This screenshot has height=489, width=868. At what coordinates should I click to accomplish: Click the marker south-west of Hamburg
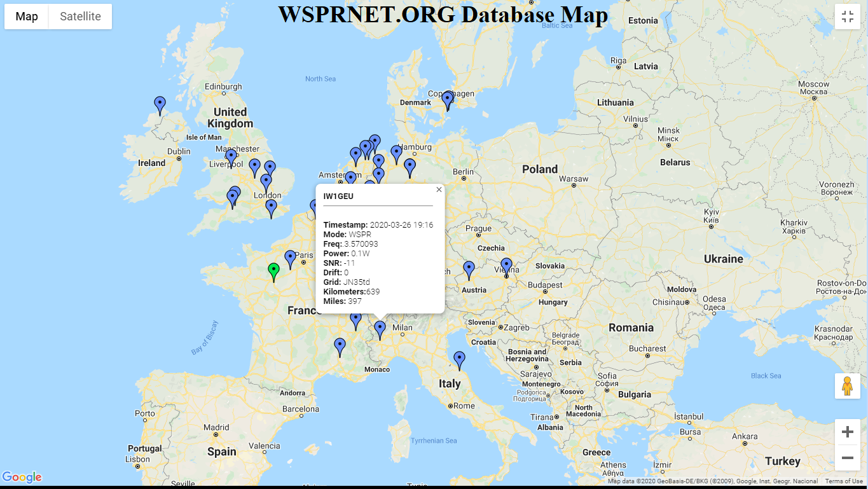(410, 167)
